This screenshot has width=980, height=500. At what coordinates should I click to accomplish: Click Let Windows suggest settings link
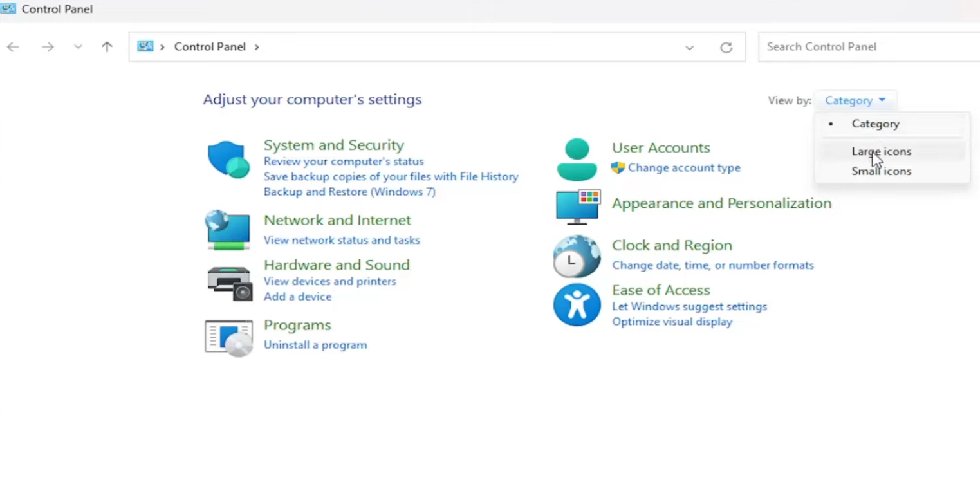coord(689,306)
